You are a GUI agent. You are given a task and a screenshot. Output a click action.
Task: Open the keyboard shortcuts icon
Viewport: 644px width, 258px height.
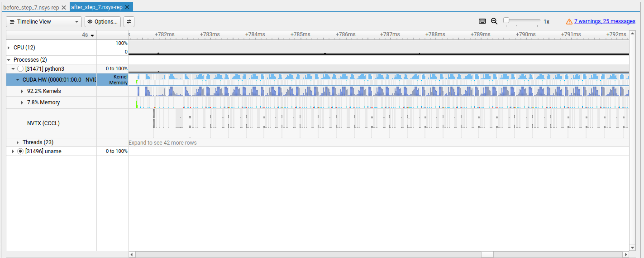pyautogui.click(x=482, y=21)
